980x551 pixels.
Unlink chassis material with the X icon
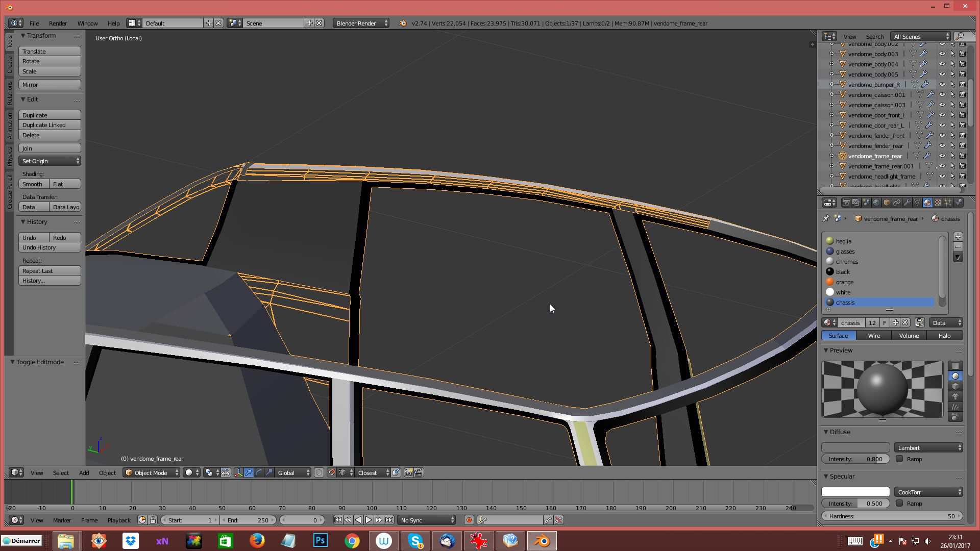[905, 322]
